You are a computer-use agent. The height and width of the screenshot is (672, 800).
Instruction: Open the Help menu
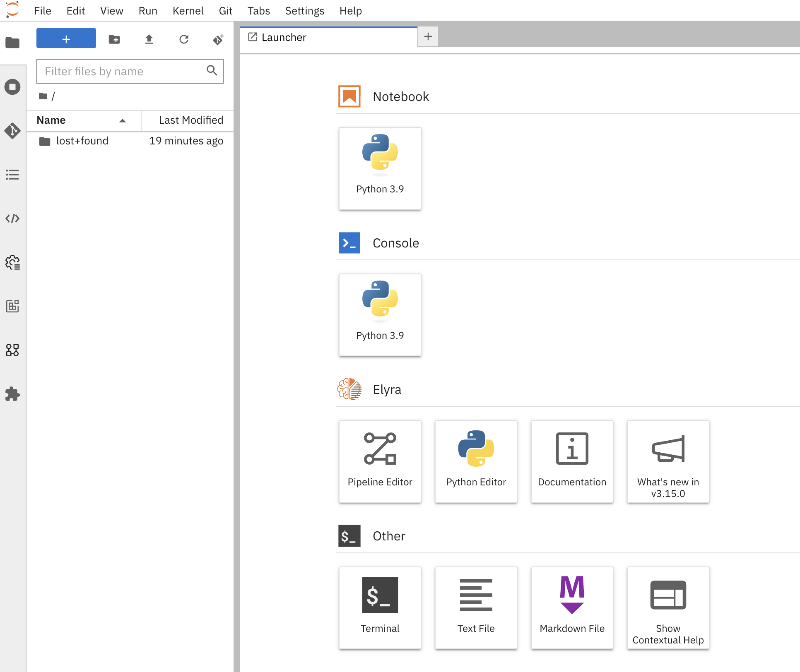pos(351,11)
